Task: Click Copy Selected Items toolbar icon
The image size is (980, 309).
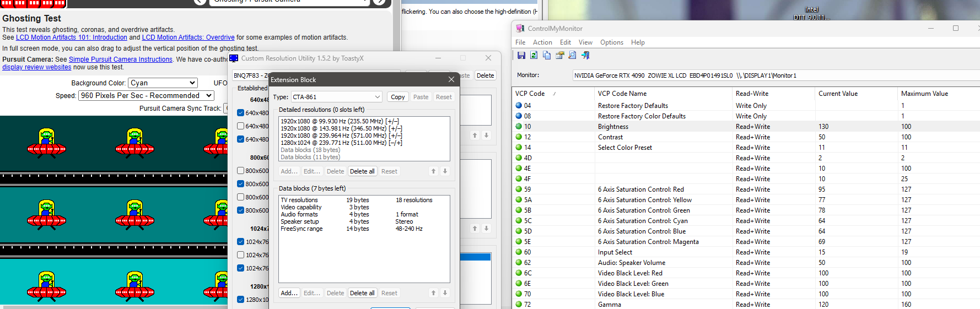Action: tap(546, 55)
